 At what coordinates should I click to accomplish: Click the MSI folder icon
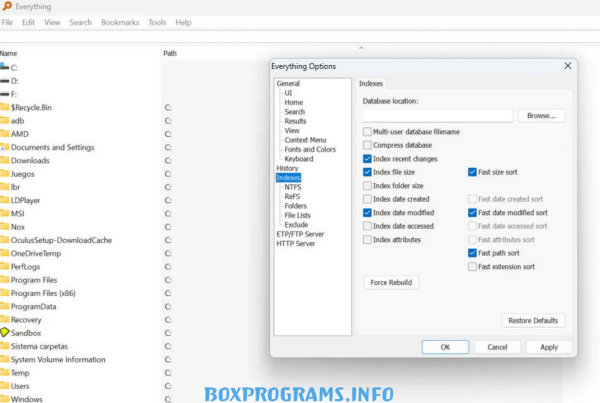tap(4, 213)
